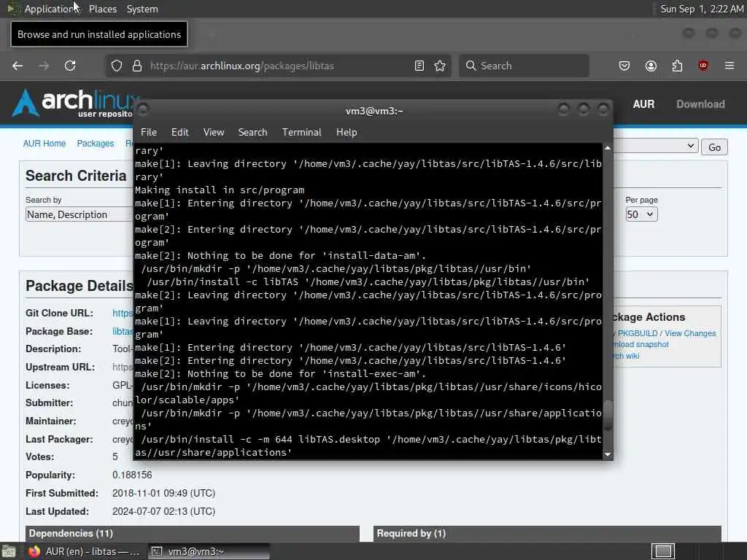Click the terminal window menu button at title left
This screenshot has width=747, height=560.
(143, 109)
